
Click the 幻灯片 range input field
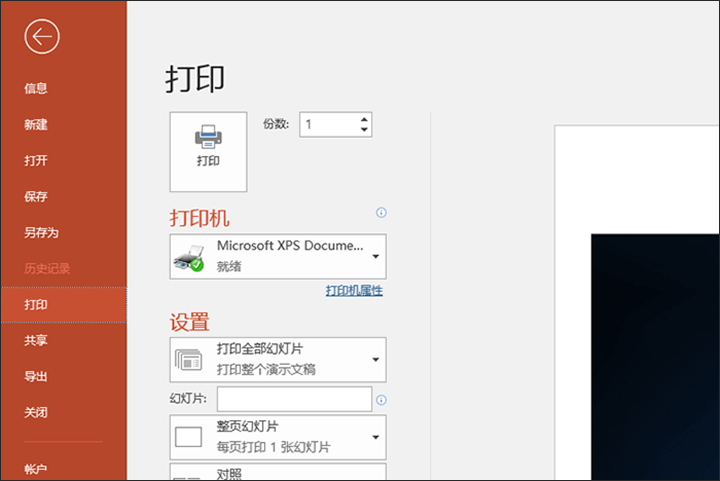(x=294, y=399)
